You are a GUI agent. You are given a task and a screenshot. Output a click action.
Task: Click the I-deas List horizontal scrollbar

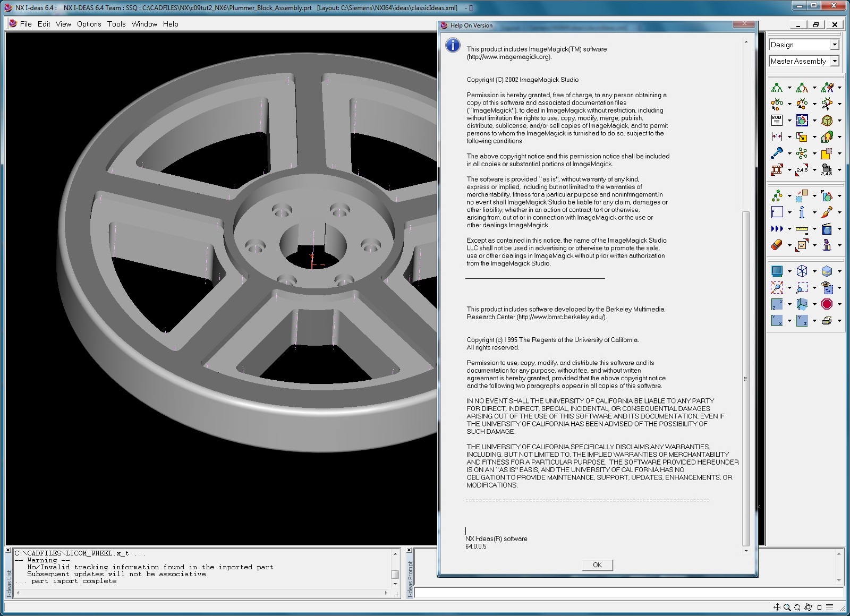pyautogui.click(x=202, y=592)
